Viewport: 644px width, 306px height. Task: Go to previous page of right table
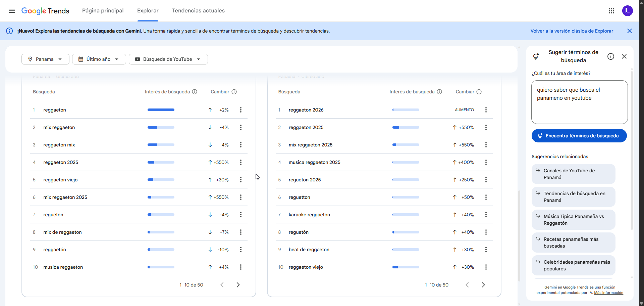pyautogui.click(x=467, y=285)
